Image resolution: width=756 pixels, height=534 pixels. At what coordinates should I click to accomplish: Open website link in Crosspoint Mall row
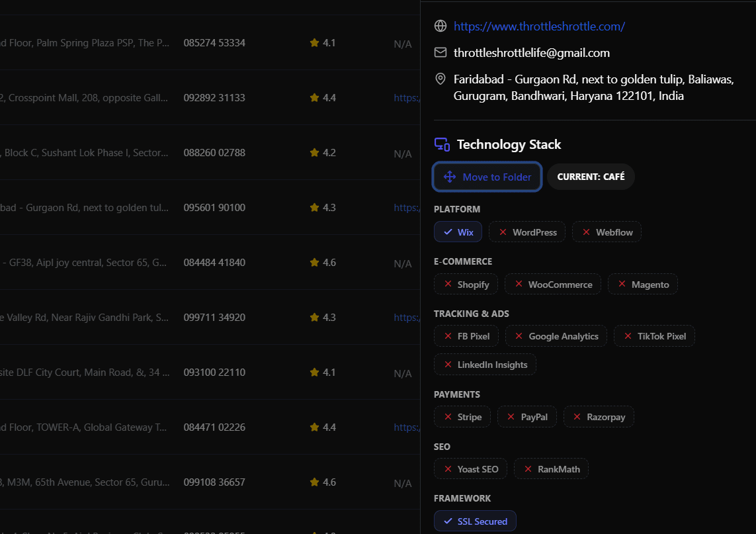tap(407, 98)
